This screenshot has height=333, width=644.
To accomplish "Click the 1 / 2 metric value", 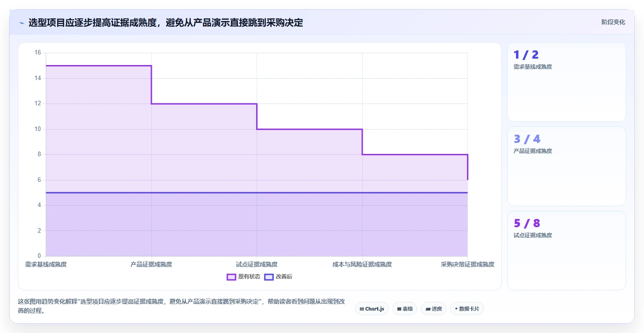I will point(526,55).
